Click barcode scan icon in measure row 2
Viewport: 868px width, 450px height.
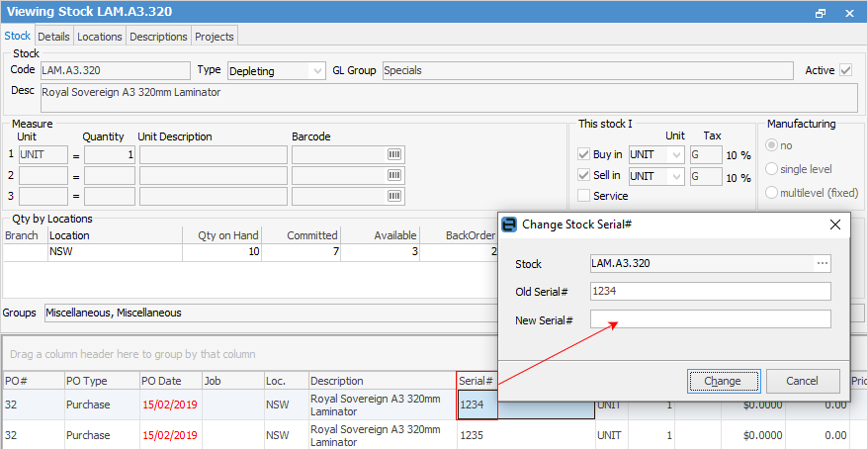coord(393,176)
